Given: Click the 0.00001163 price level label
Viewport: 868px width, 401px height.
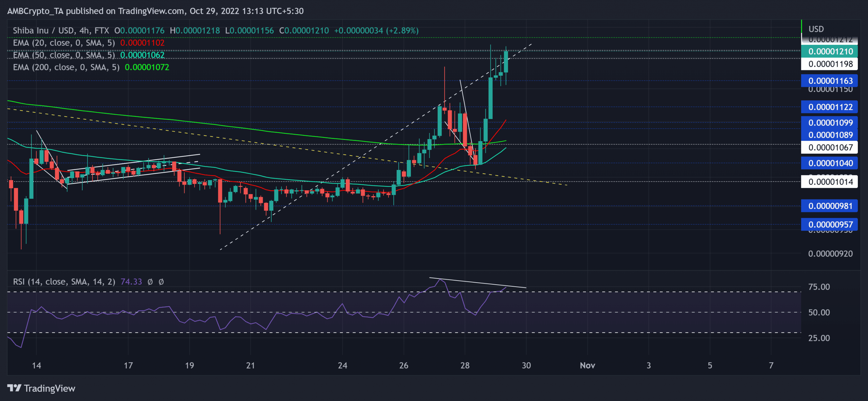Looking at the screenshot, I should [x=829, y=81].
